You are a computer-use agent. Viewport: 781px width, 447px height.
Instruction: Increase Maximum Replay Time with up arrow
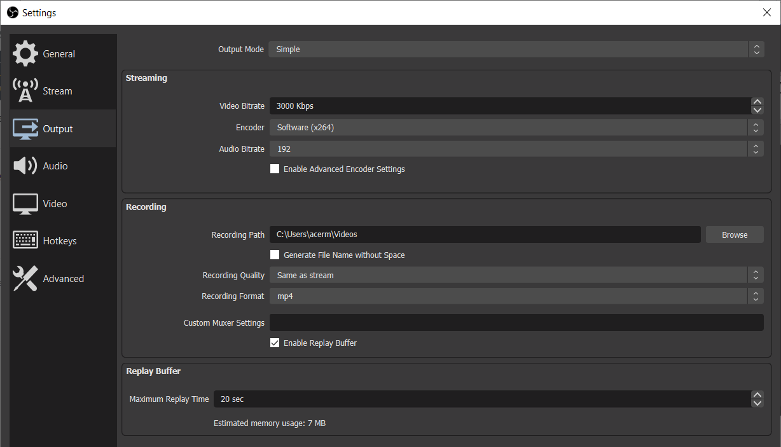pos(757,395)
